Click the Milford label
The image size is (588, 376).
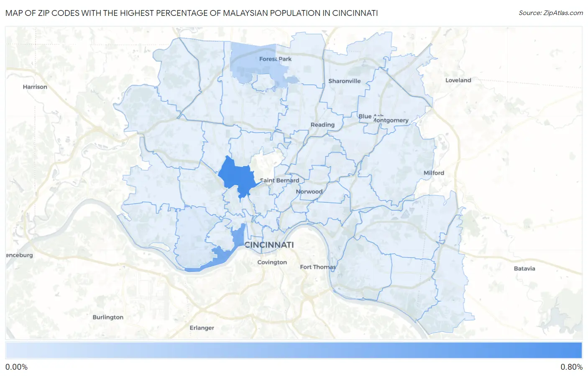click(434, 173)
